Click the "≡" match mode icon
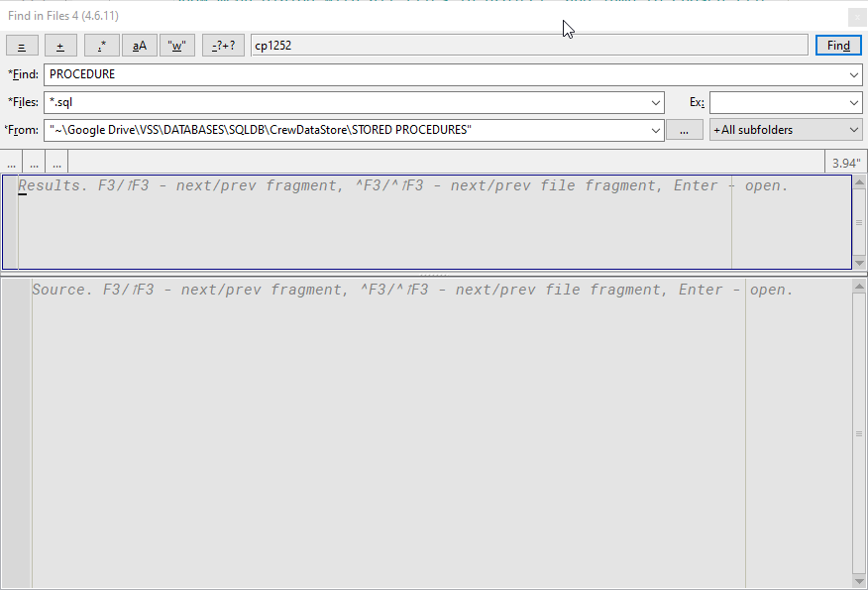Viewport: 868px width, 590px height. click(x=22, y=45)
